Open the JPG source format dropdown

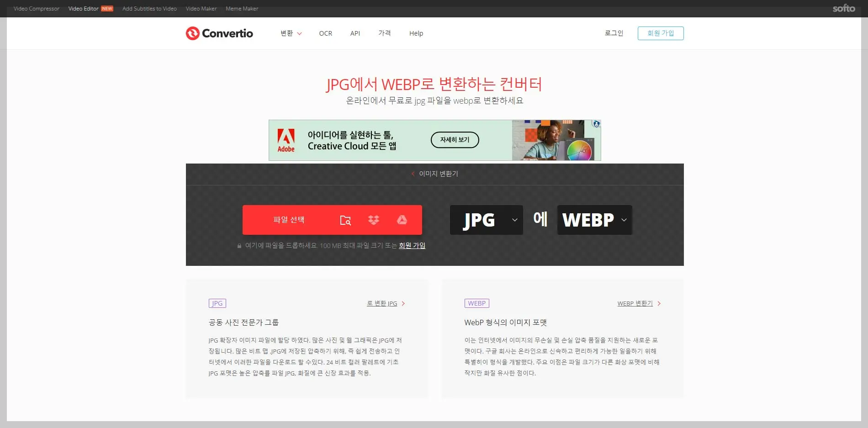click(487, 220)
